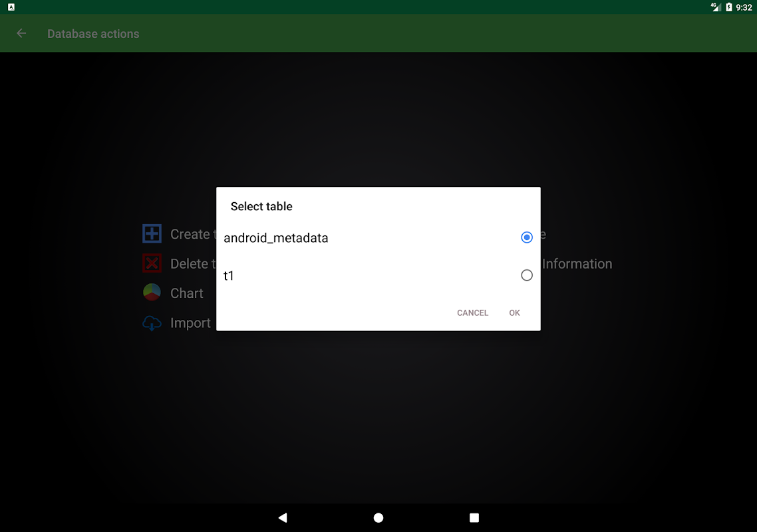Click the cloud Import icon
757x532 pixels.
point(152,323)
